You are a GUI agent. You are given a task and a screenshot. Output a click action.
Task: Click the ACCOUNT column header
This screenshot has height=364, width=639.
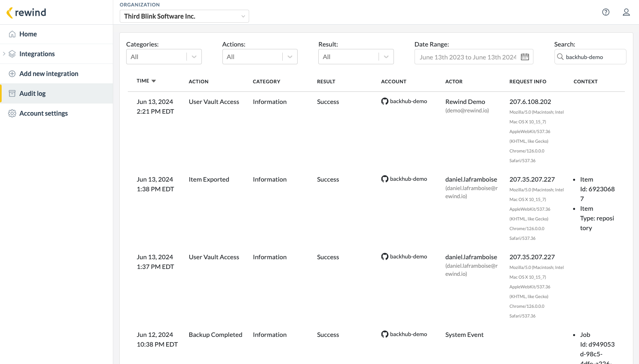[x=394, y=81]
